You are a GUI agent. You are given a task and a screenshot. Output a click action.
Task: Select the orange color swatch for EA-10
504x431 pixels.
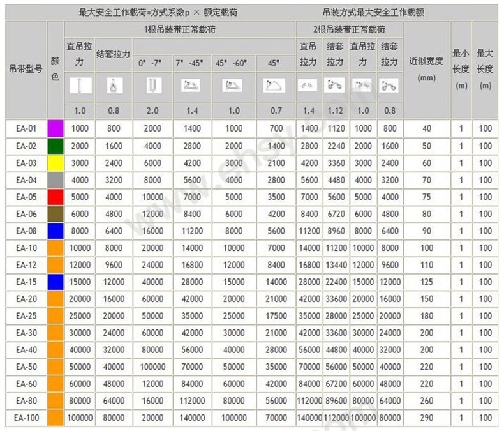[x=56, y=248]
